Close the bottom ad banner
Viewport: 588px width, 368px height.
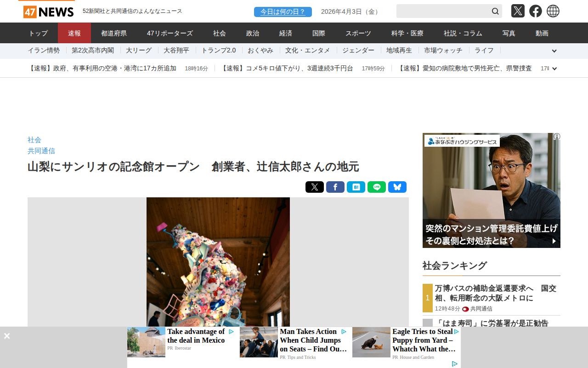(7, 336)
